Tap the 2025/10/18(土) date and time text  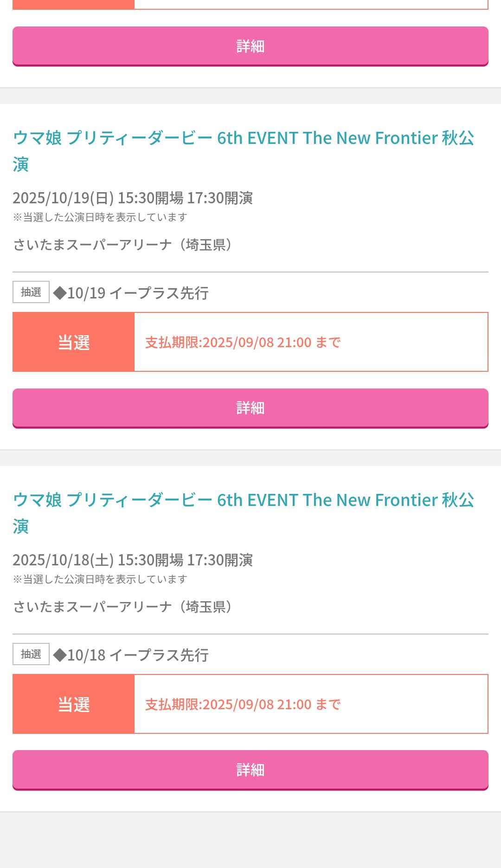tap(133, 560)
